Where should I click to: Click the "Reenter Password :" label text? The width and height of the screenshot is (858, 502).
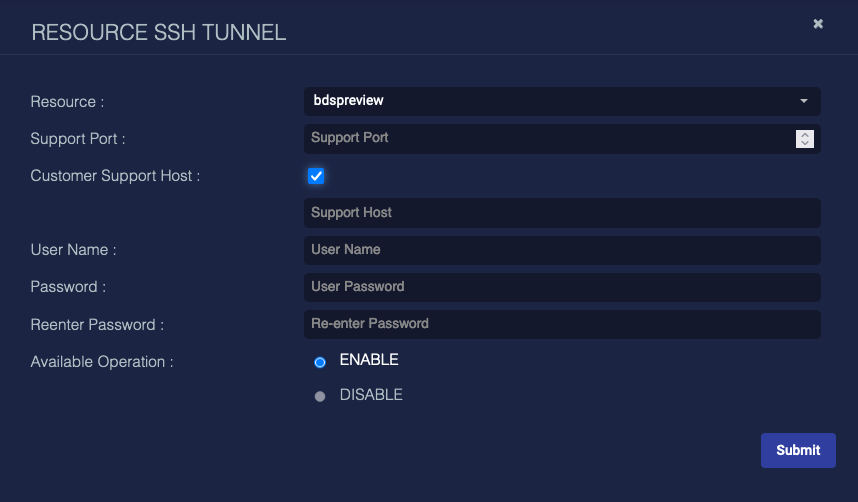coord(97,325)
